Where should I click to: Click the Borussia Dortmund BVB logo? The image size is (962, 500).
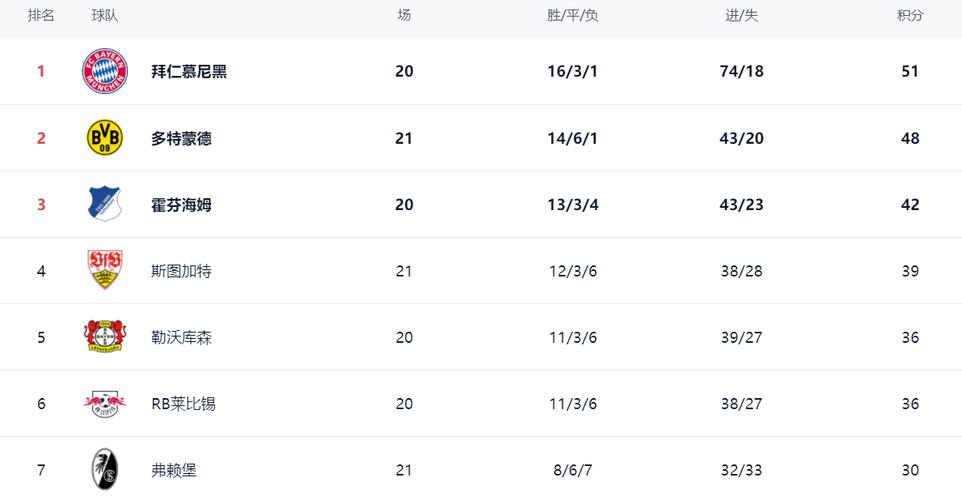105,138
